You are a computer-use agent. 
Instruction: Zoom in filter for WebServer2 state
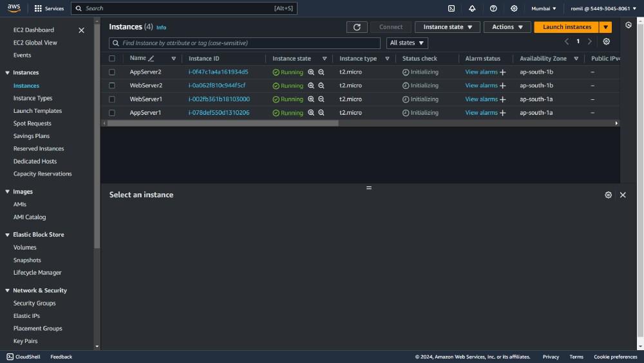pos(311,86)
